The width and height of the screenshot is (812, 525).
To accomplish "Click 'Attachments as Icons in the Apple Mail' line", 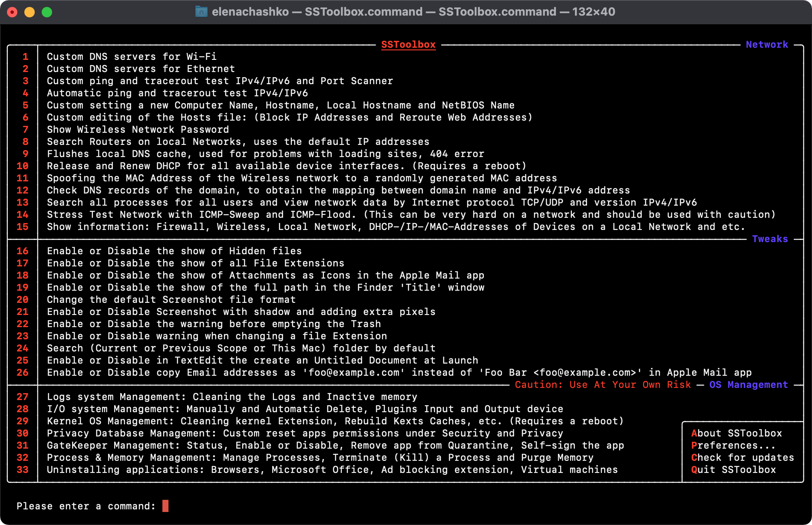I will coord(265,276).
